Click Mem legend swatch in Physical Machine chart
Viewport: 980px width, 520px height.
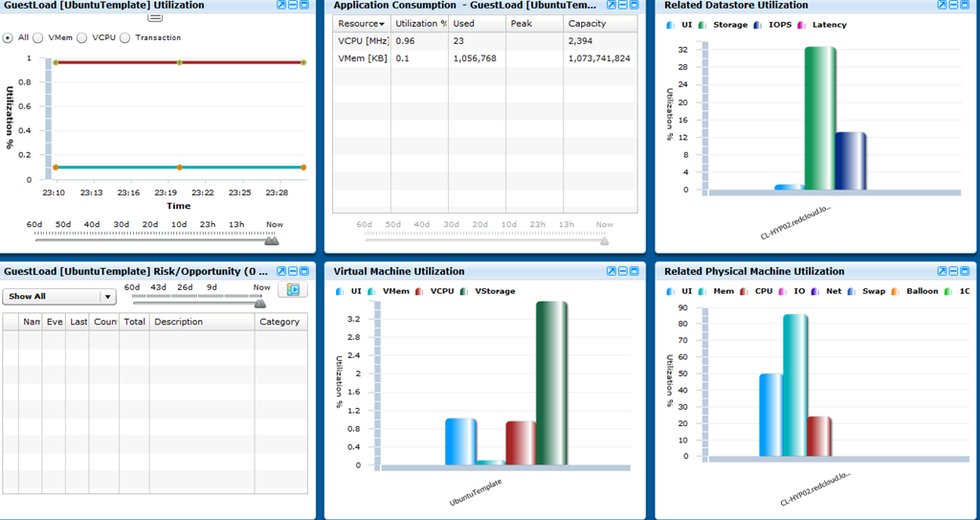[x=702, y=291]
